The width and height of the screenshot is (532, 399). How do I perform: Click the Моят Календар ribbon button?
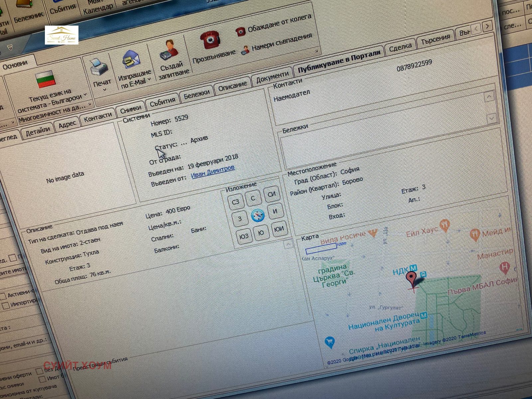point(97,6)
